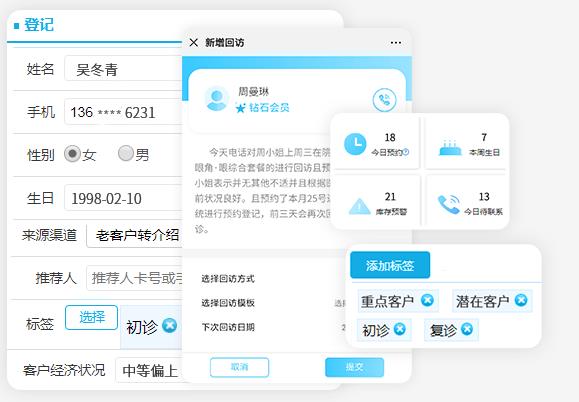Image resolution: width=579 pixels, height=402 pixels.
Task: Open the 选择回访方式 selector row
Action: pos(273,279)
